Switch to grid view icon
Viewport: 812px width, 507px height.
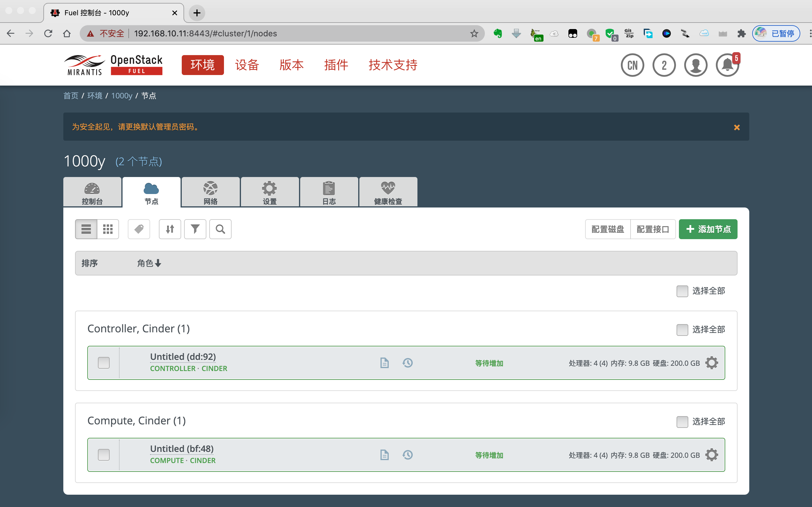[x=108, y=229]
